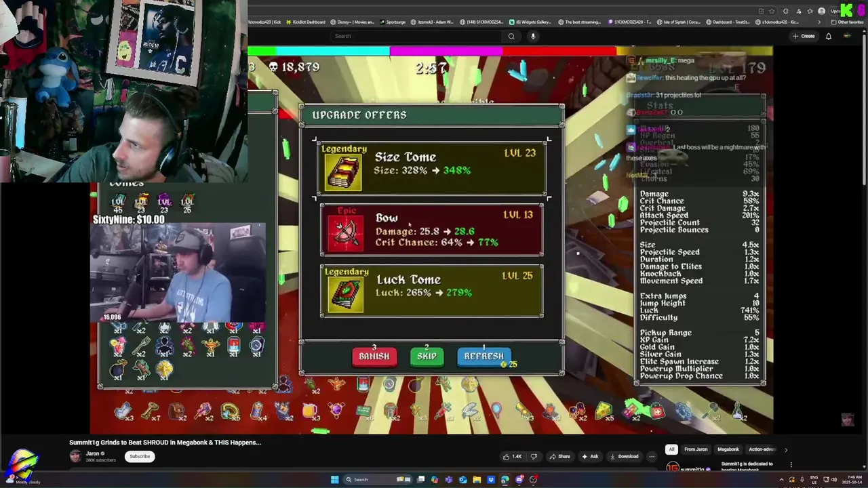This screenshot has width=868, height=488.
Task: Show hidden system tray icons
Action: point(782,480)
